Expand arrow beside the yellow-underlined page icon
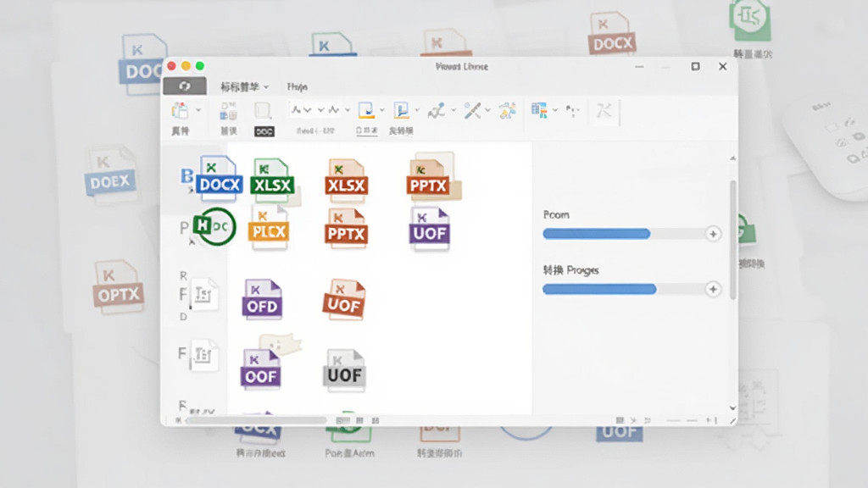Screen dimensions: 868x488 (x=382, y=110)
